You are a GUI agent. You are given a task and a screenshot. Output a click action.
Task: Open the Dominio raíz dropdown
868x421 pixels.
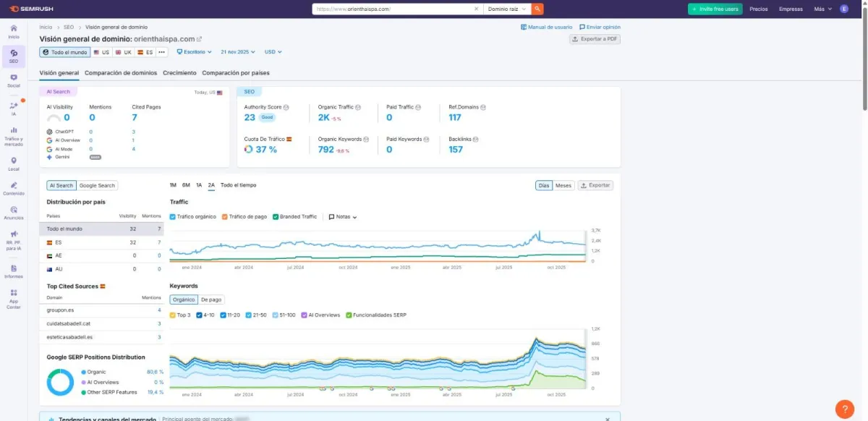click(x=507, y=9)
